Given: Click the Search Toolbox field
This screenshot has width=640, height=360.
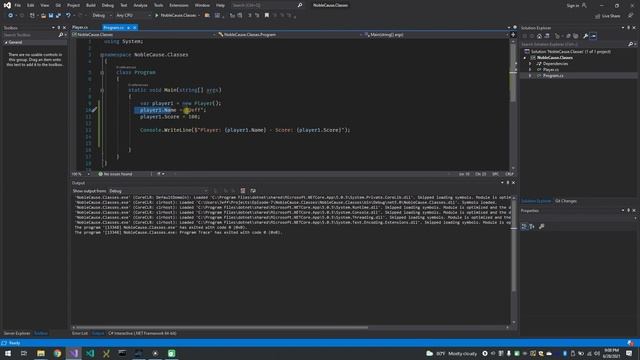Looking at the screenshot, I should click(x=31, y=35).
